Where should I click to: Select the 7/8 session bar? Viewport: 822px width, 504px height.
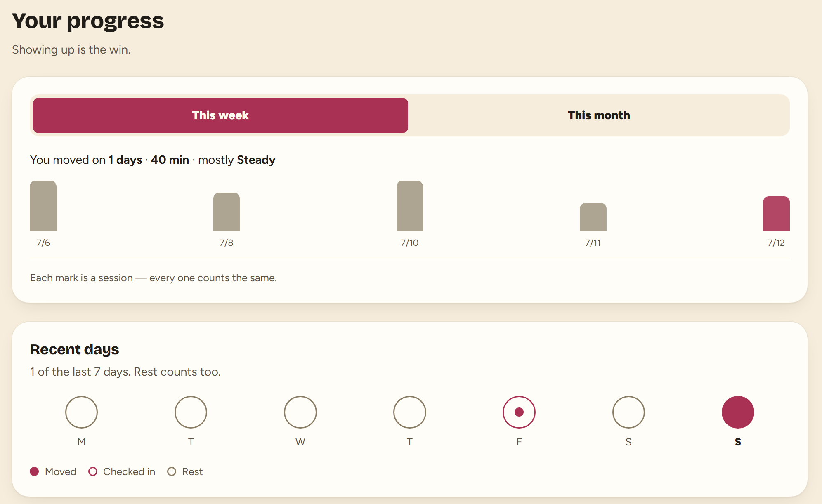[227, 212]
